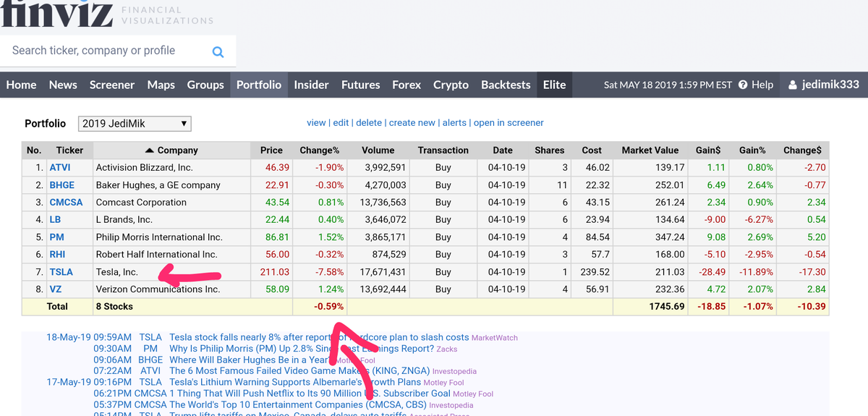868x416 pixels.
Task: Sort table by Gain% column header
Action: (x=752, y=150)
